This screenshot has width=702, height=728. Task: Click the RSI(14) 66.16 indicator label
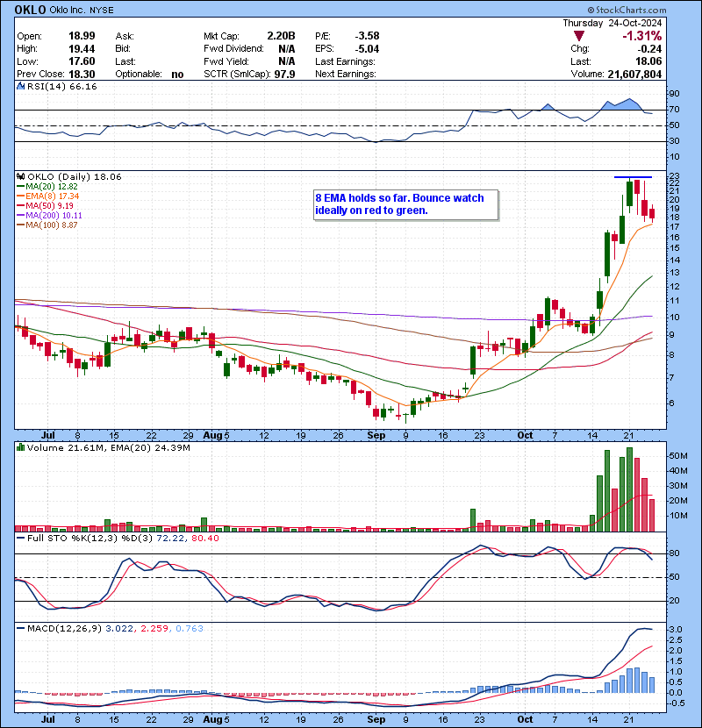click(61, 86)
